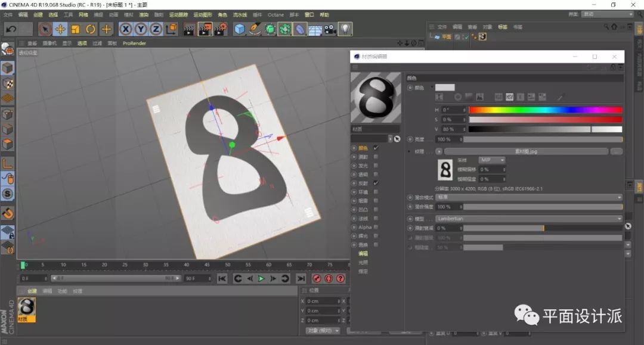Open the MIP sampling dropdown

[x=492, y=160]
